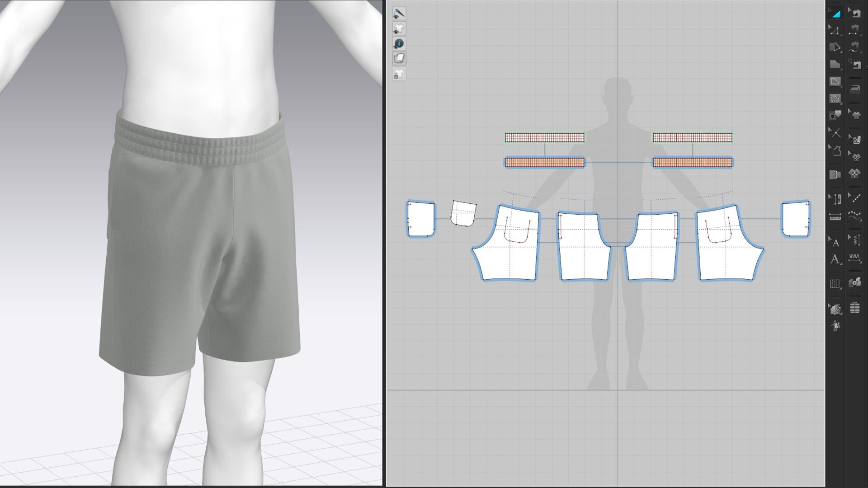Viewport: 868px width, 488px height.
Task: Toggle seamline visibility in 2D window
Action: [399, 13]
